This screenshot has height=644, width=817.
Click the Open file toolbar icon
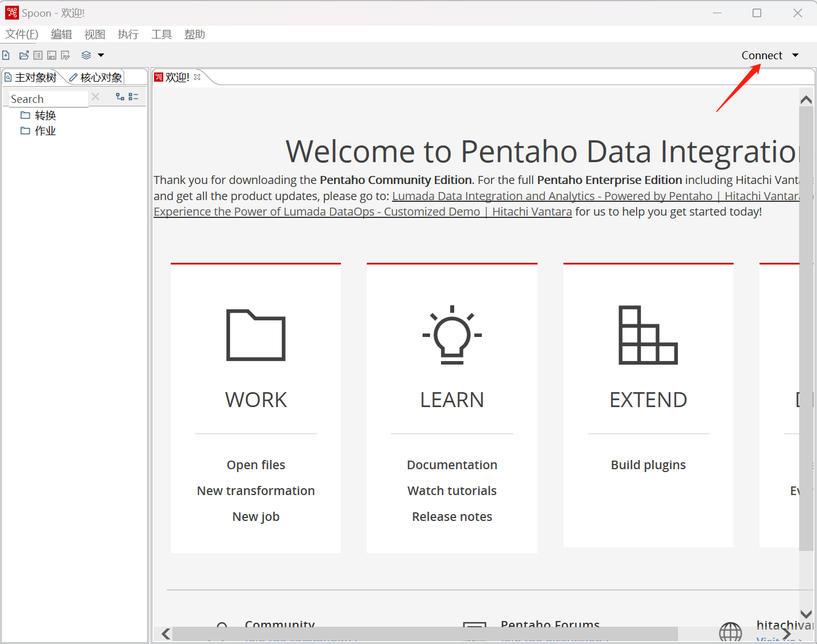[24, 55]
